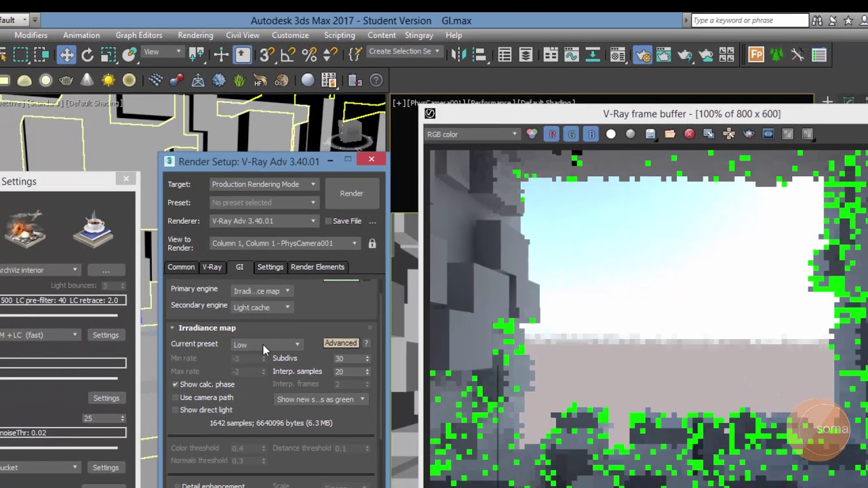Toggle blue channel in frame buffer
This screenshot has width=868, height=488.
pyautogui.click(x=591, y=134)
